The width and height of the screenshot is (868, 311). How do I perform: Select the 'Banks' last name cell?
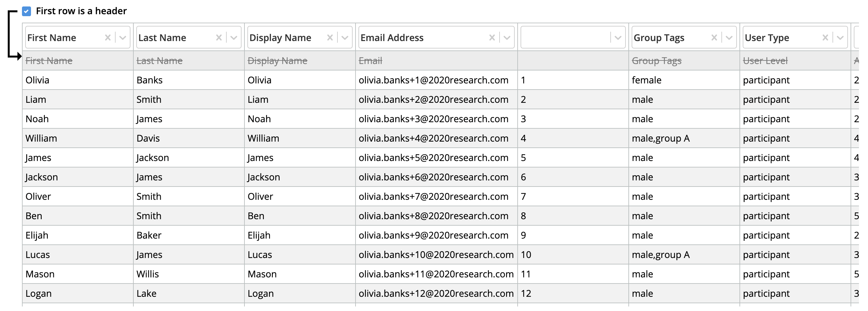point(189,80)
